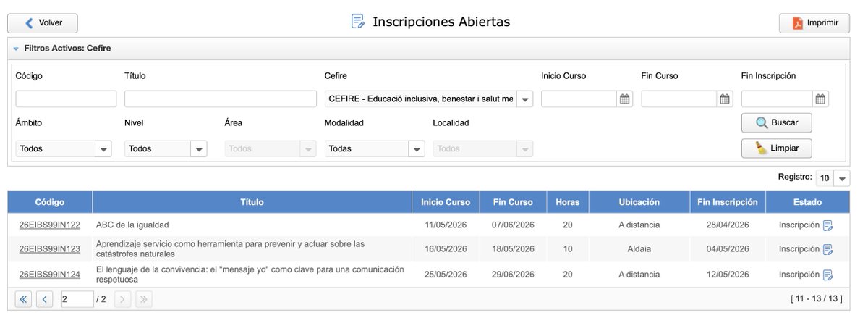Focus the Fin Inscripción date field

click(x=777, y=99)
